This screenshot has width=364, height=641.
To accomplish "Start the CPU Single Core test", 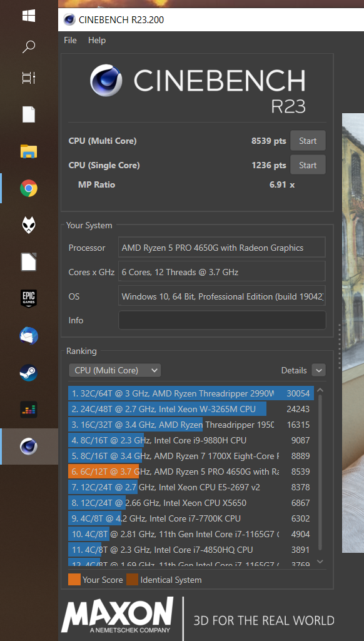I will [308, 165].
